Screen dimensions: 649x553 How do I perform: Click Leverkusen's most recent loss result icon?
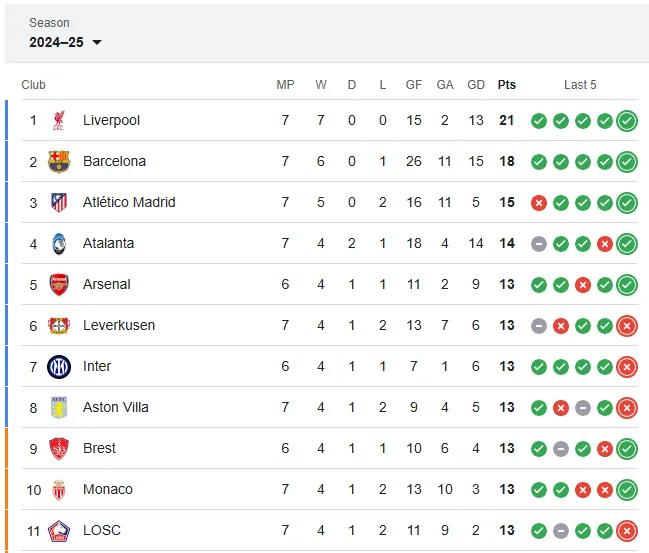[627, 326]
